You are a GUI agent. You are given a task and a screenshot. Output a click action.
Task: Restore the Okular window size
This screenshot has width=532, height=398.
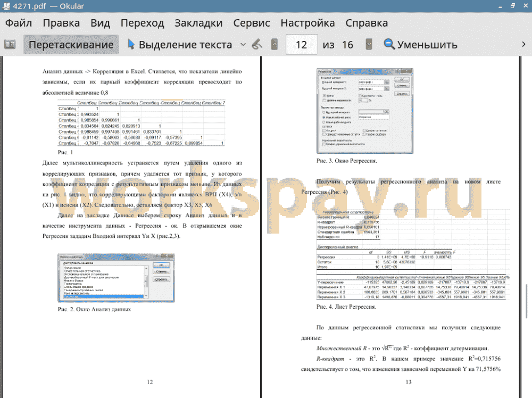click(x=513, y=6)
